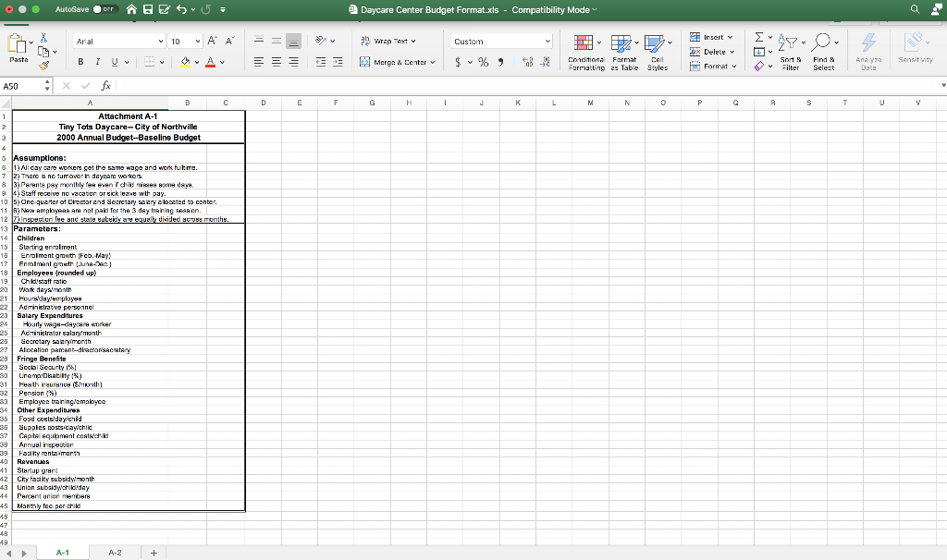Toggle the AutoSave switch
947x560 pixels.
click(105, 9)
